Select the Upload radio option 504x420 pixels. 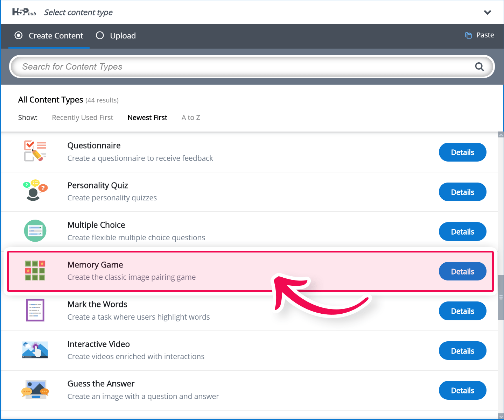[100, 36]
